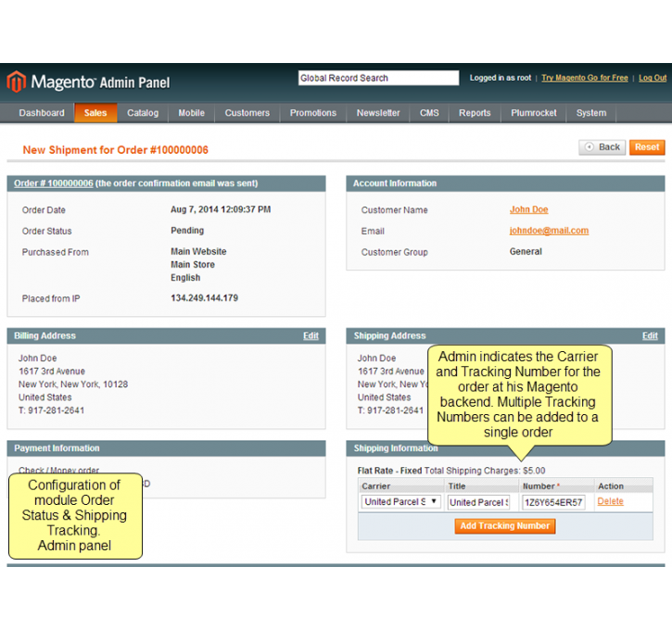Click the tracking Number input field
This screenshot has width=672, height=630.
pyautogui.click(x=553, y=502)
